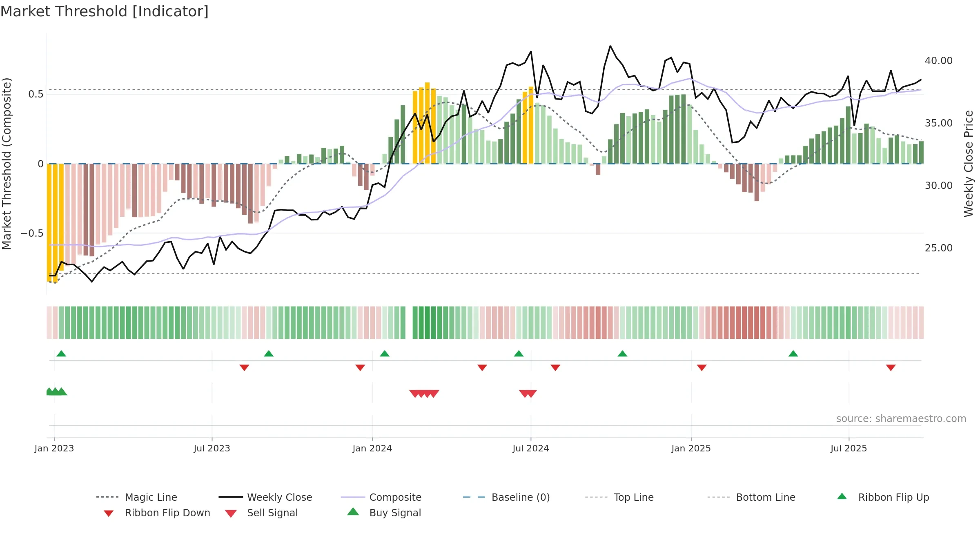Click the sell signal cluster near July 2024
Screen dimensions: 980x551
pos(528,394)
